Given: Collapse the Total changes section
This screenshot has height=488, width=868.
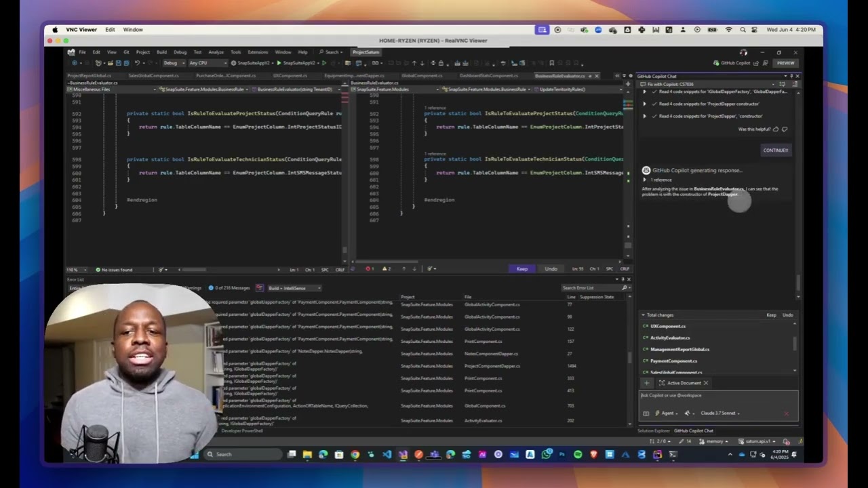Looking at the screenshot, I should (x=643, y=315).
